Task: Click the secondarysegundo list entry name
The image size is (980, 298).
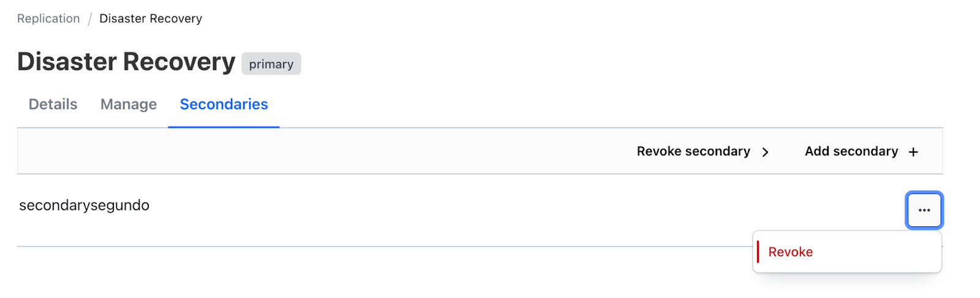Action: coord(85,205)
